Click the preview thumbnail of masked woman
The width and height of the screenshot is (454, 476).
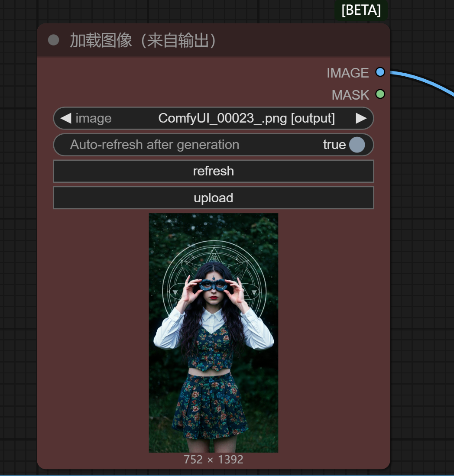coord(214,333)
